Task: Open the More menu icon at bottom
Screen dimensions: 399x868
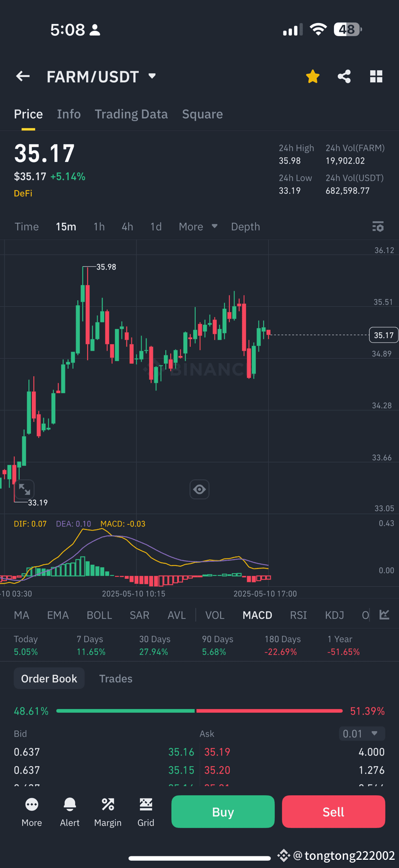Action: coord(32,812)
